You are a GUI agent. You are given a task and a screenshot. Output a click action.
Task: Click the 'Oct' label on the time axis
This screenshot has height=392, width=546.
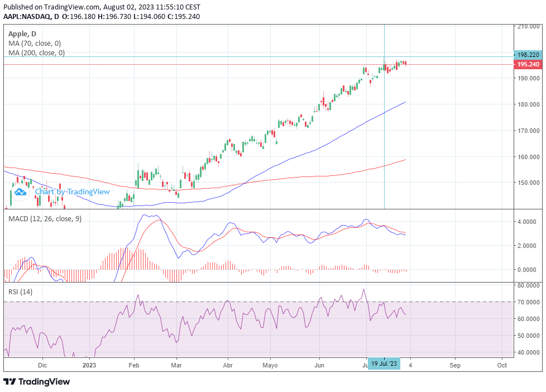[502, 365]
